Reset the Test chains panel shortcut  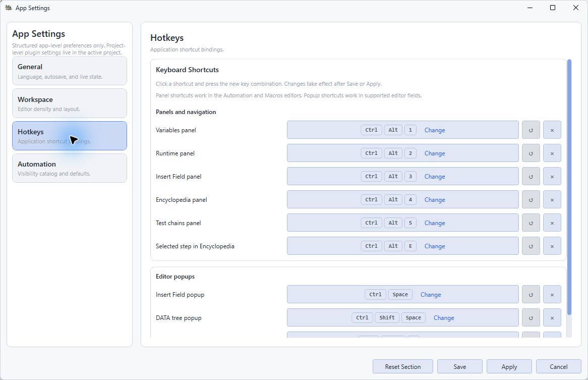[x=531, y=223]
